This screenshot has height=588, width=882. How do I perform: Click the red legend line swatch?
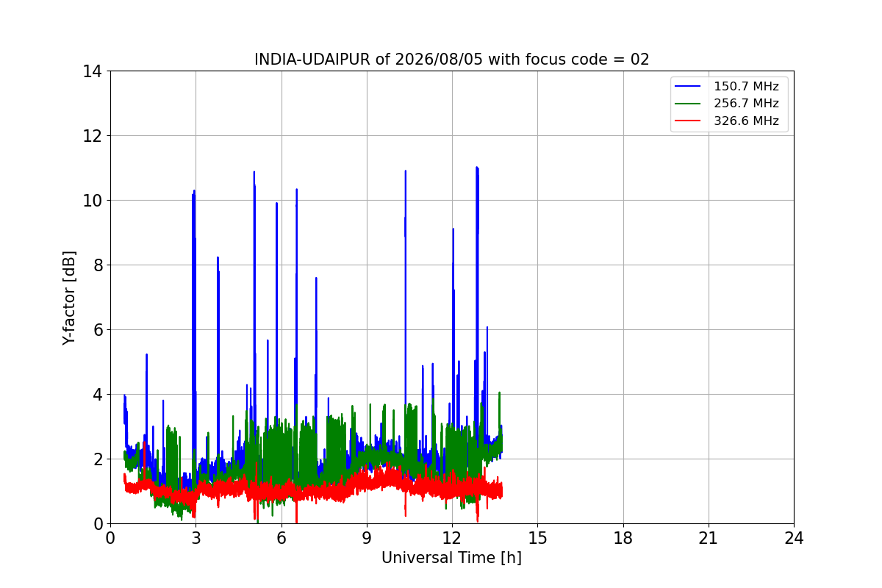pyautogui.click(x=689, y=121)
